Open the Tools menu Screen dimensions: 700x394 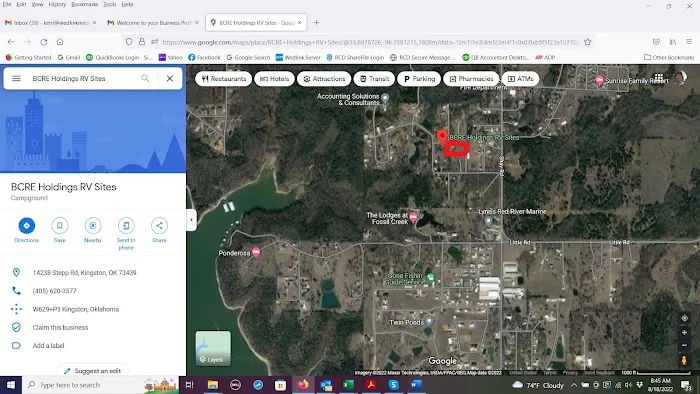(x=110, y=4)
